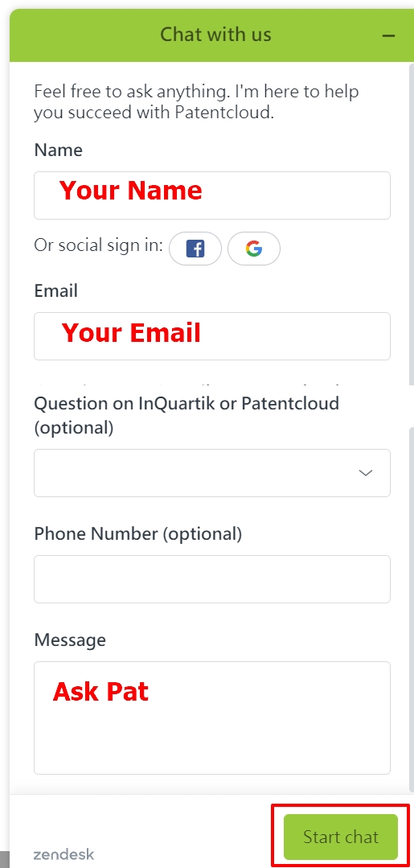Sign in with the Facebook icon
This screenshot has height=868, width=414.
195,249
